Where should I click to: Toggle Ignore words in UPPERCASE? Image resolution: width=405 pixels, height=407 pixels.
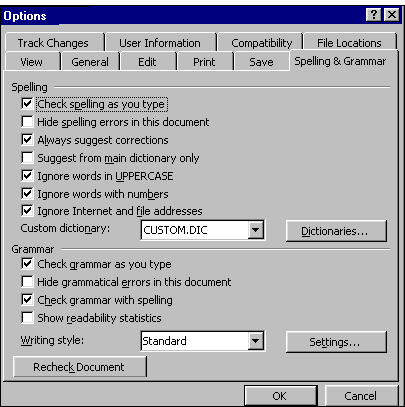pos(27,176)
